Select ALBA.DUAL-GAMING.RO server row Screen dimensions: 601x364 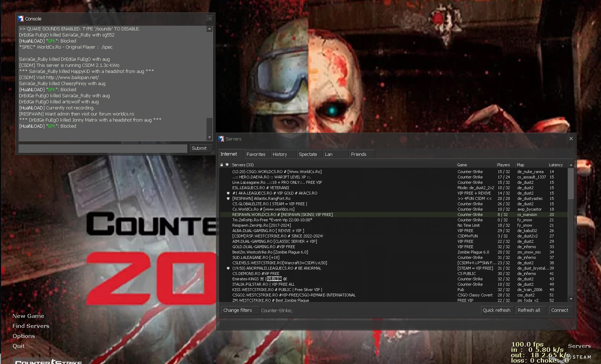tap(393, 231)
